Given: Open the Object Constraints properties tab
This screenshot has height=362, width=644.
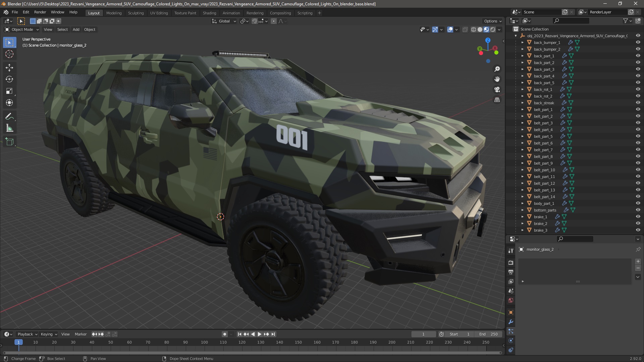Looking at the screenshot, I should tap(511, 350).
